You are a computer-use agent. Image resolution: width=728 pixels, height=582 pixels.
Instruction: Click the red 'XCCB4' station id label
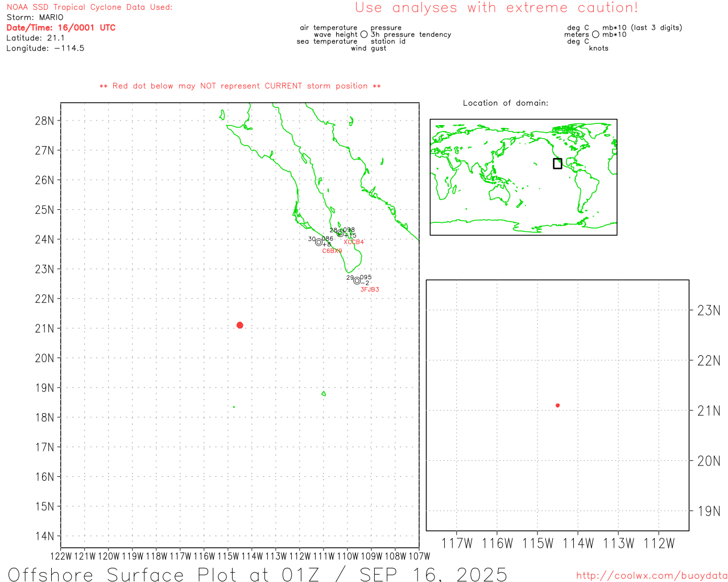[354, 242]
